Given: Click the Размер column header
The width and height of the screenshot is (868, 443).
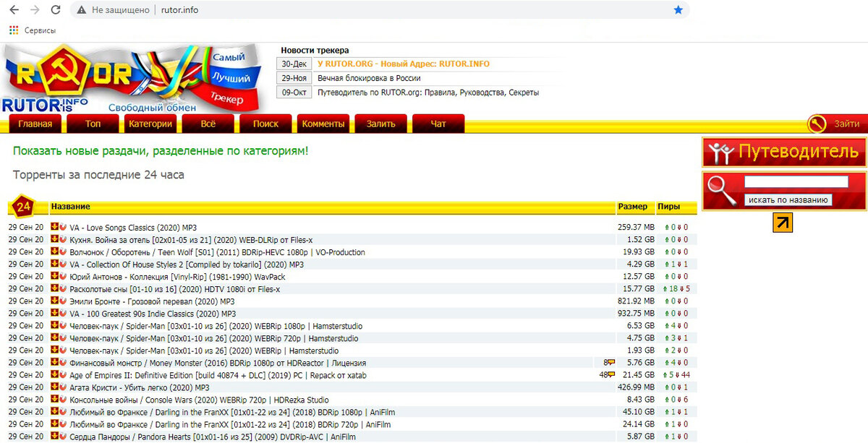Looking at the screenshot, I should pos(633,207).
